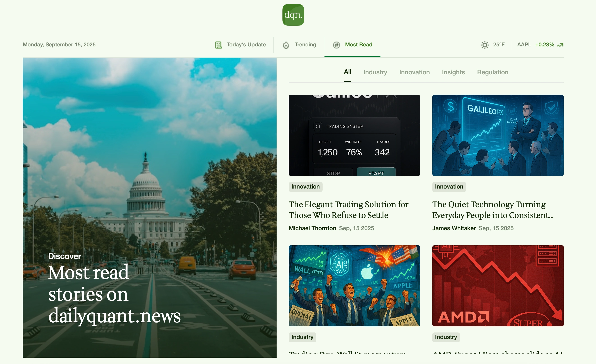Select the Innovation category filter
This screenshot has width=596, height=364.
coord(414,72)
